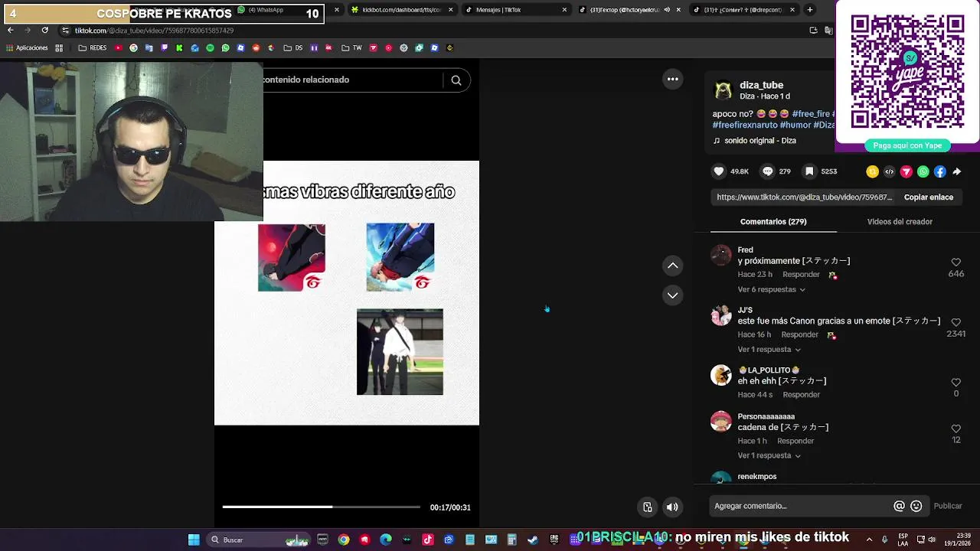Image resolution: width=980 pixels, height=551 pixels.
Task: Seek on the video progress bar
Action: pos(321,507)
